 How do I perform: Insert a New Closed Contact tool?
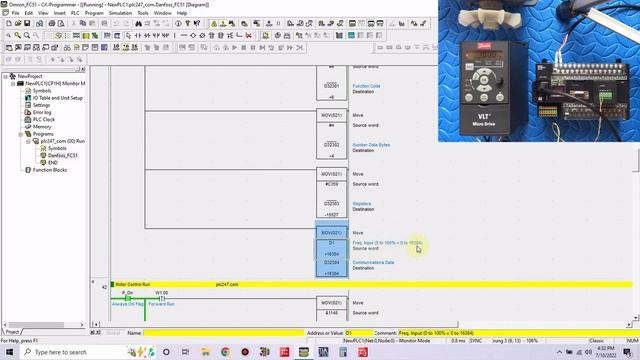[147, 36]
